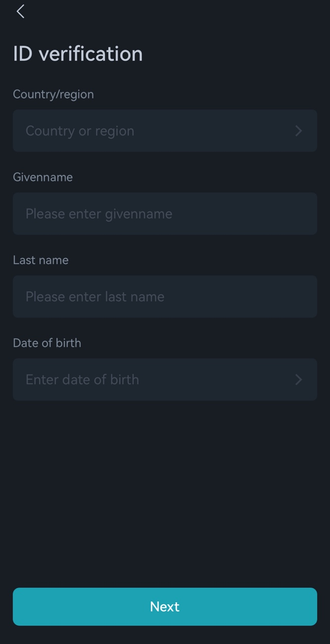The height and width of the screenshot is (644, 330).
Task: Tap the word Next on teal button
Action: 165,606
